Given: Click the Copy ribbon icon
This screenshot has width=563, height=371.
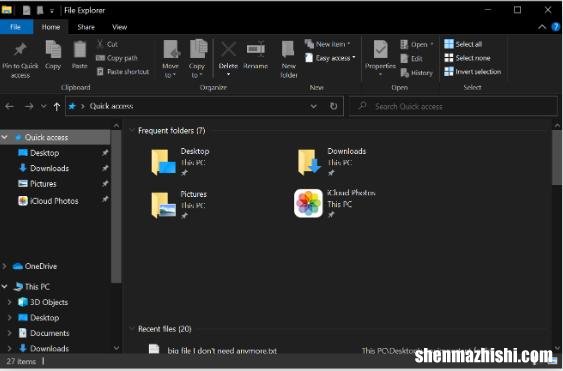Looking at the screenshot, I should click(x=53, y=49).
